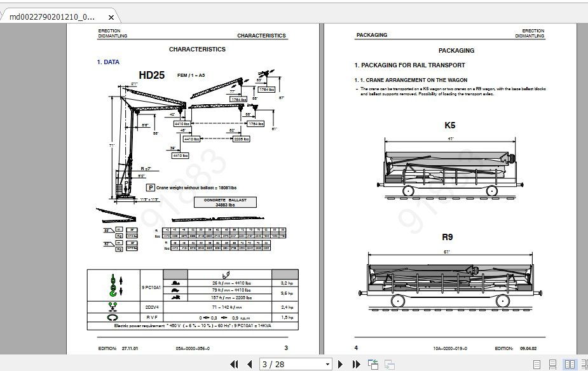Close the md0022790201210 document tab
The width and height of the screenshot is (588, 371).
point(111,17)
